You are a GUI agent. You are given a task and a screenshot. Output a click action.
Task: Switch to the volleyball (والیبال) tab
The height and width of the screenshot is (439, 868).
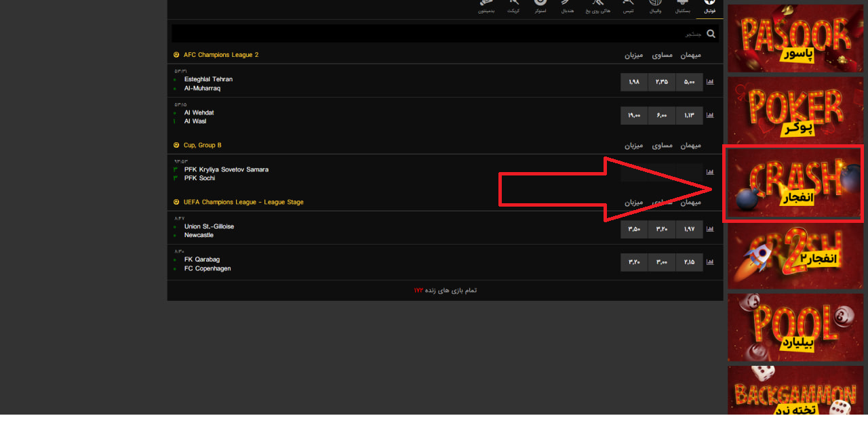pyautogui.click(x=655, y=6)
